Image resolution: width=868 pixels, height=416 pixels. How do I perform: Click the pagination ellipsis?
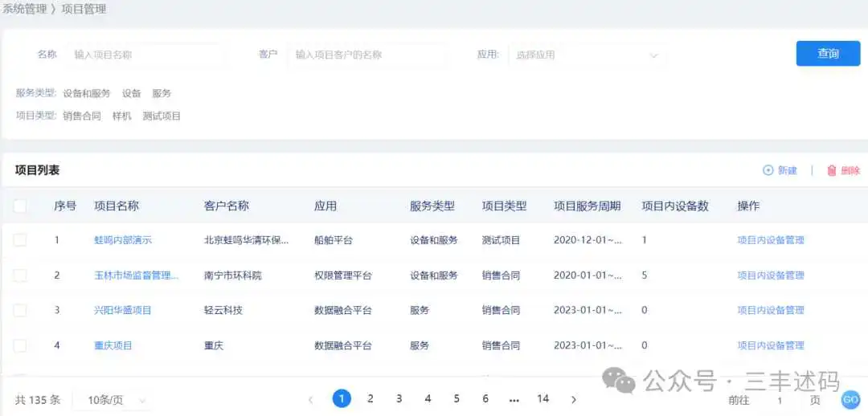pyautogui.click(x=514, y=399)
